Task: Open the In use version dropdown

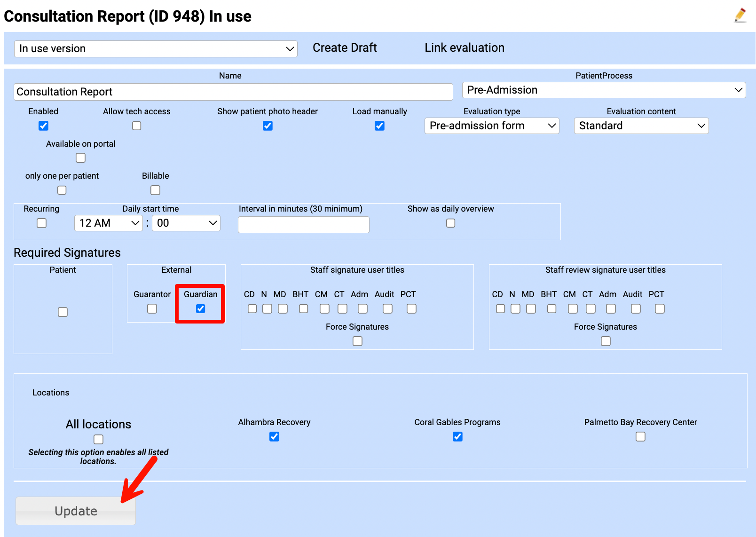Action: (156, 49)
